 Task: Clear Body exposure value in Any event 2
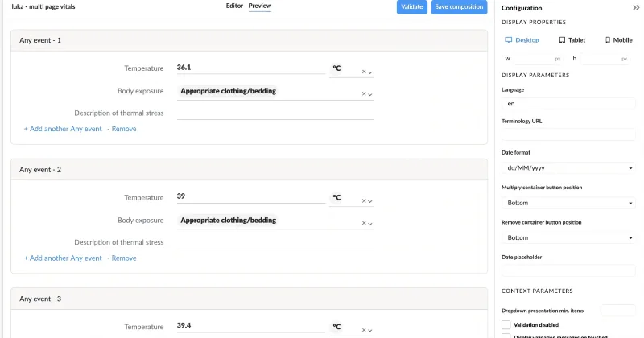click(363, 223)
